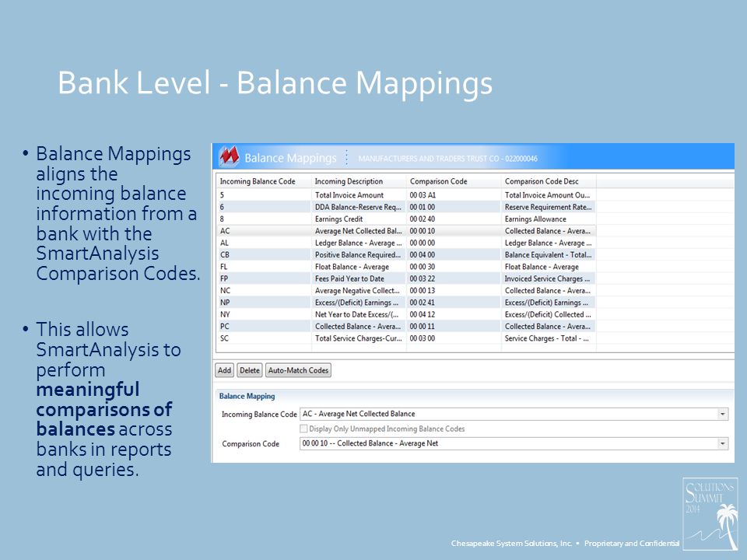Click the Average Net Collected Bal description cell
The height and width of the screenshot is (560, 747).
[x=359, y=230]
